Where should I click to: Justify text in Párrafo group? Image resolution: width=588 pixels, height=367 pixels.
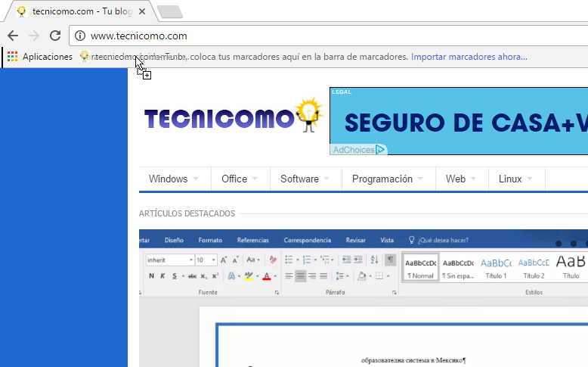[x=323, y=276]
